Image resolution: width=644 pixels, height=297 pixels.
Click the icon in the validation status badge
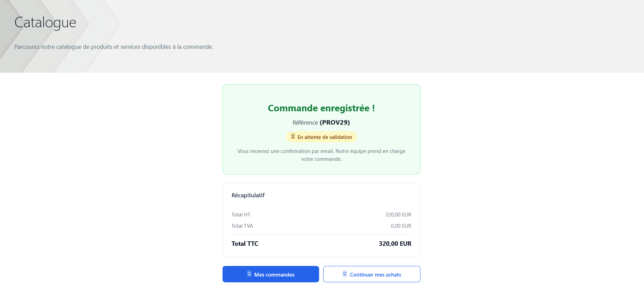[293, 137]
